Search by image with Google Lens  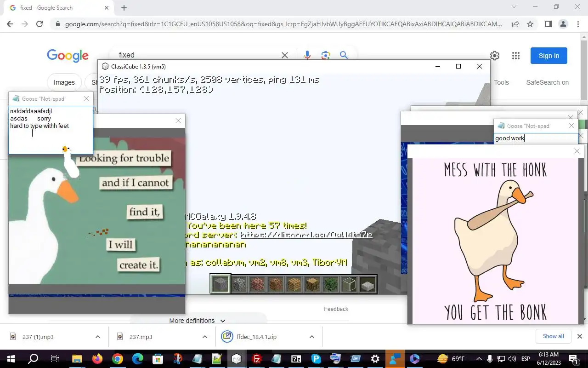coord(326,55)
